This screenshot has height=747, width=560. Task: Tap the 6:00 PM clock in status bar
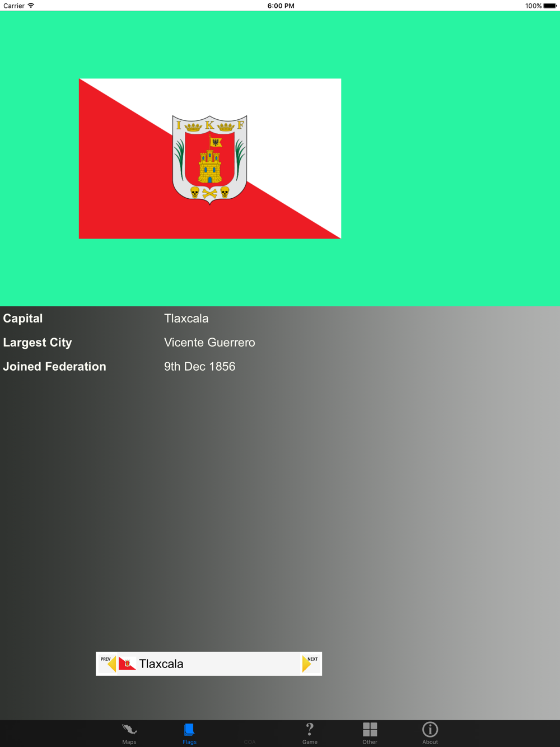click(x=281, y=6)
